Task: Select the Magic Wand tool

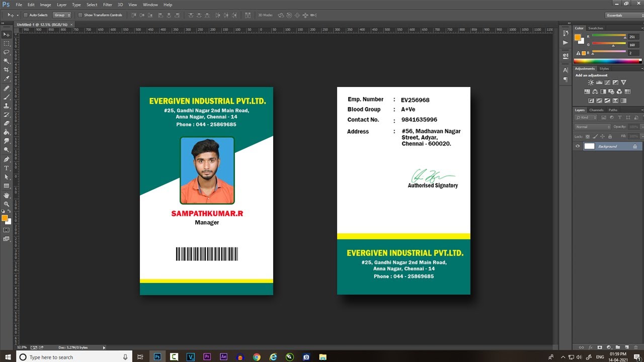Action: pos(7,61)
